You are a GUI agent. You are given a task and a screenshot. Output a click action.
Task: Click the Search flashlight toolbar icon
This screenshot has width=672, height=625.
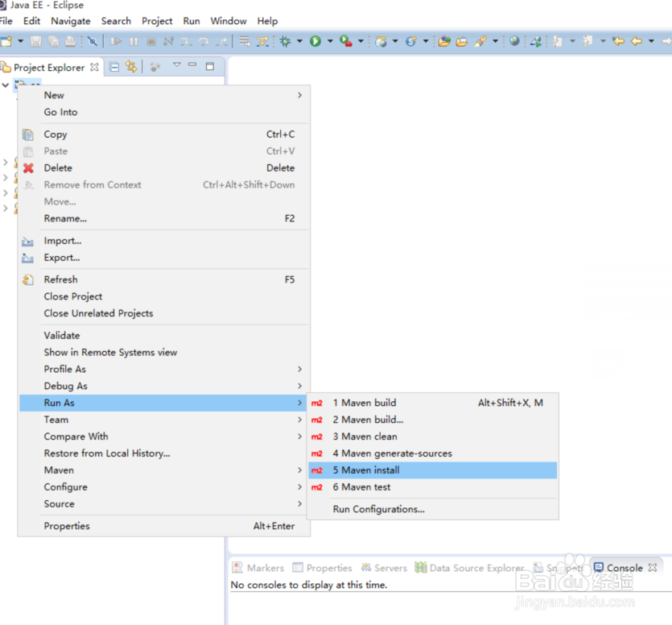pos(480,42)
